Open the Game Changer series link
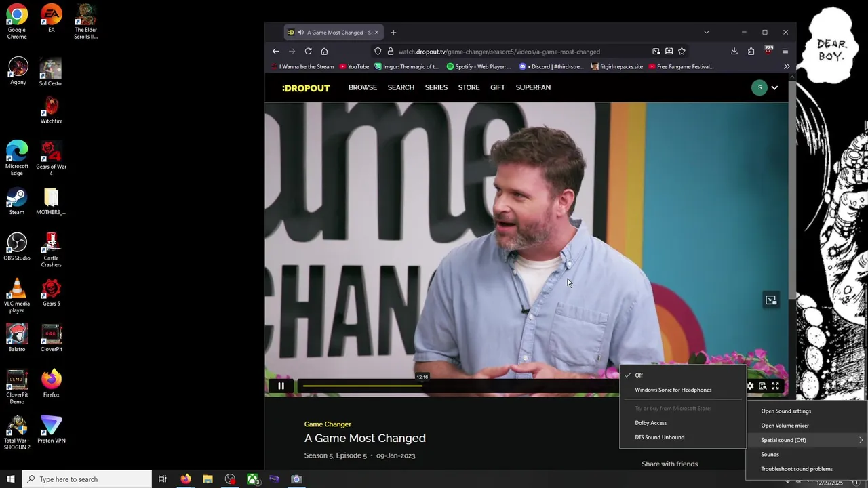This screenshot has width=868, height=488. click(x=328, y=424)
